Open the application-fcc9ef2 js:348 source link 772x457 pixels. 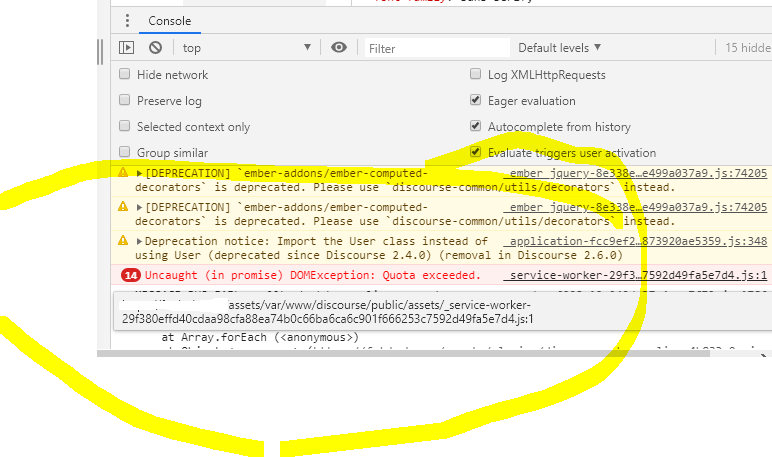[638, 241]
